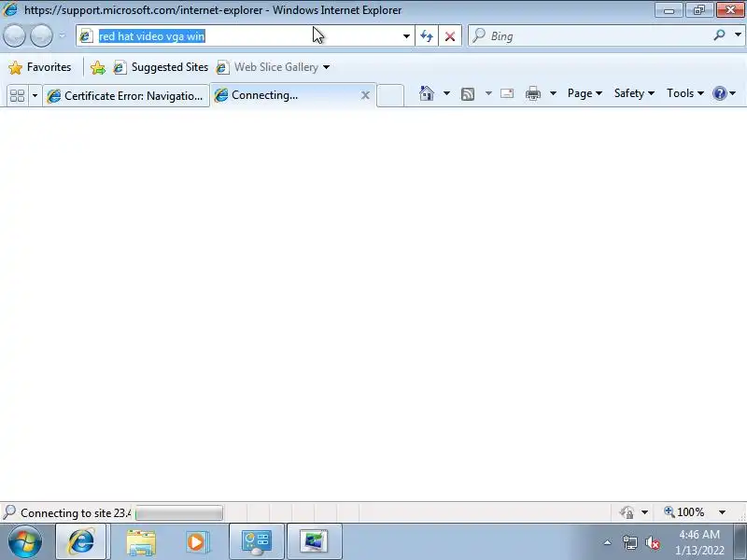Viewport: 747px width, 560px height.
Task: Click the Read Mail icon
Action: click(x=507, y=93)
